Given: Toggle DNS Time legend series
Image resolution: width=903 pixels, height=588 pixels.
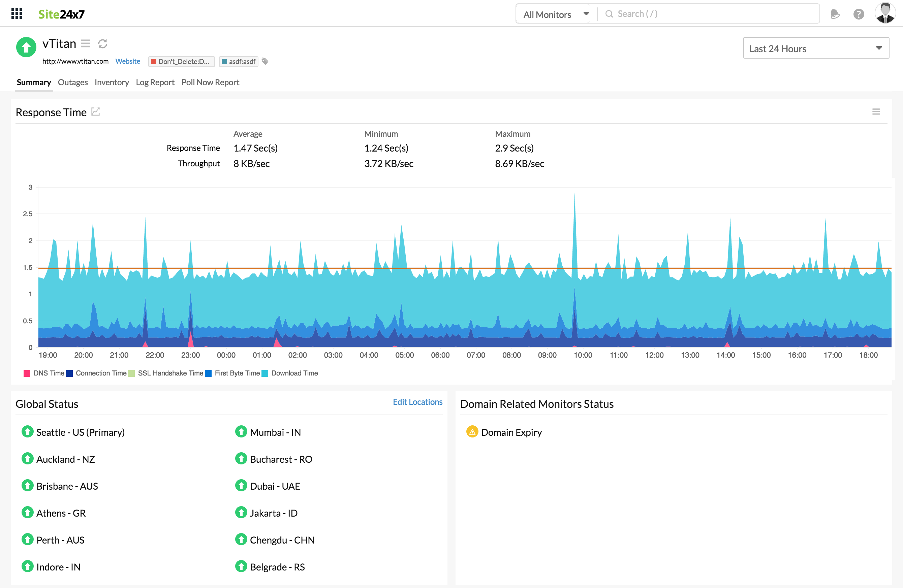Looking at the screenshot, I should tap(44, 373).
